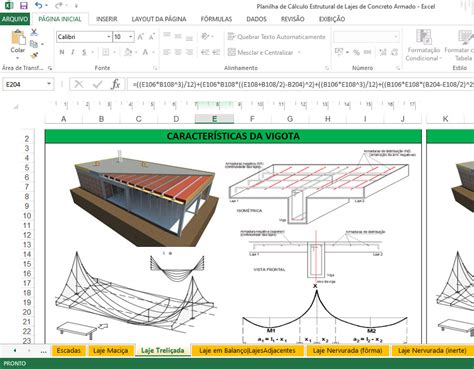Click the text orientation icon
Viewport: 474px width, 369px height.
[205, 36]
